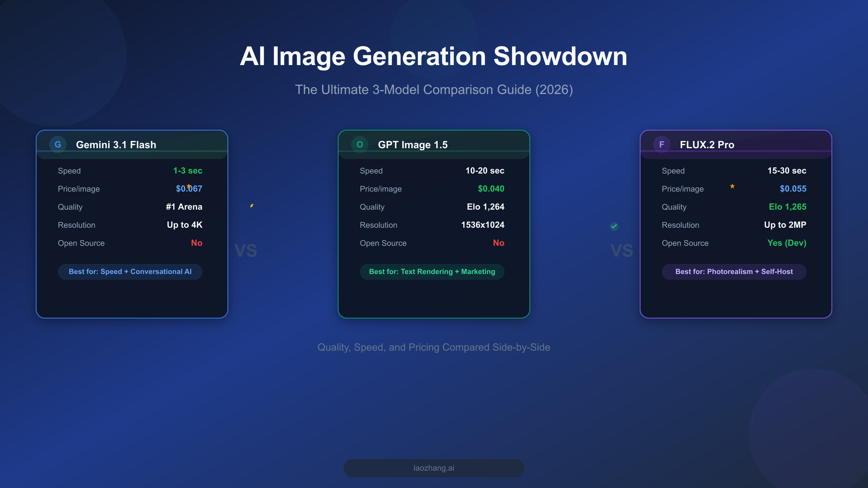Click 'Best for: Text Rendering + Marketing' pill
The height and width of the screenshot is (488, 868).
tap(432, 271)
